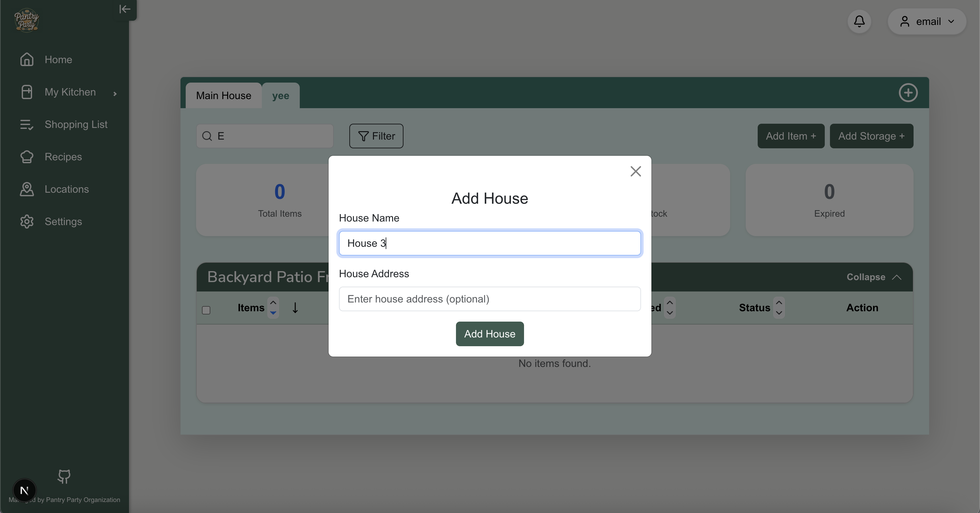980x513 pixels.
Task: Click the Expired stat card
Action: pos(829,200)
